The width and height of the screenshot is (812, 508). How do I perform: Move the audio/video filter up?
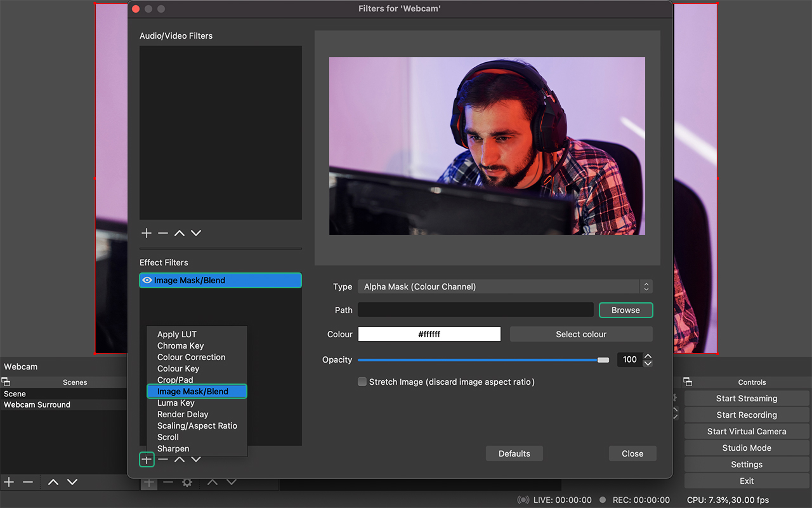coord(180,233)
